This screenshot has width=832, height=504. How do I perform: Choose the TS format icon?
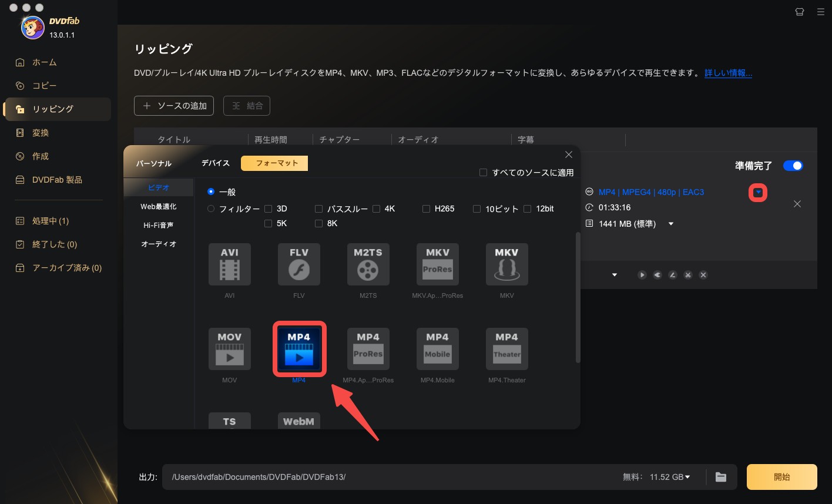(x=230, y=421)
